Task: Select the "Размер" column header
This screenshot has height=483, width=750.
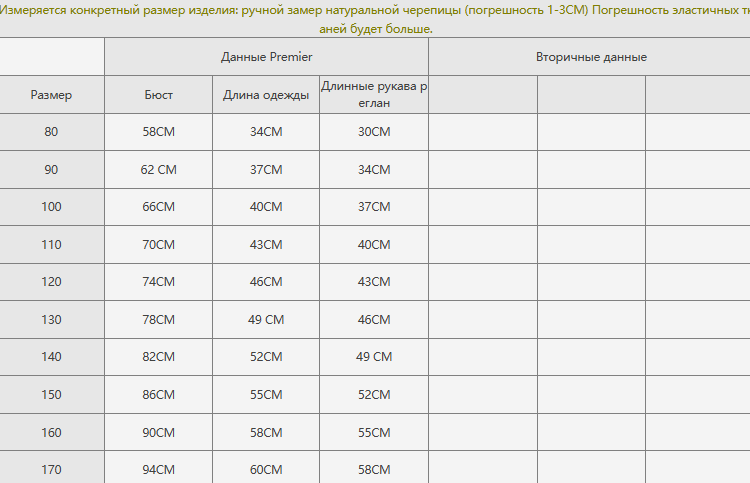Action: (x=51, y=95)
